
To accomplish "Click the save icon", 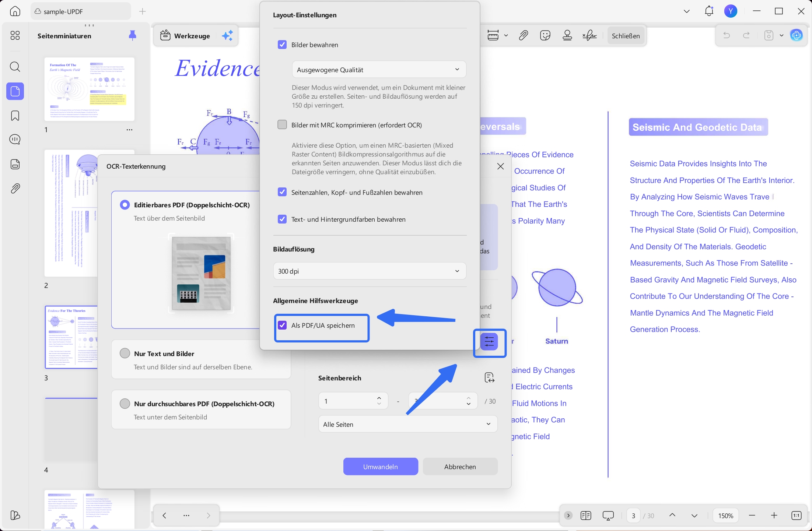I will pos(769,35).
